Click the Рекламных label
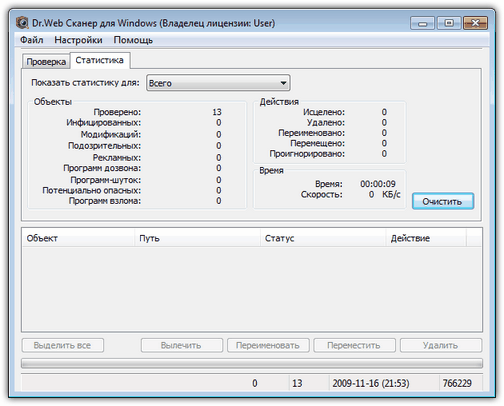The height and width of the screenshot is (406, 504). pyautogui.click(x=117, y=157)
